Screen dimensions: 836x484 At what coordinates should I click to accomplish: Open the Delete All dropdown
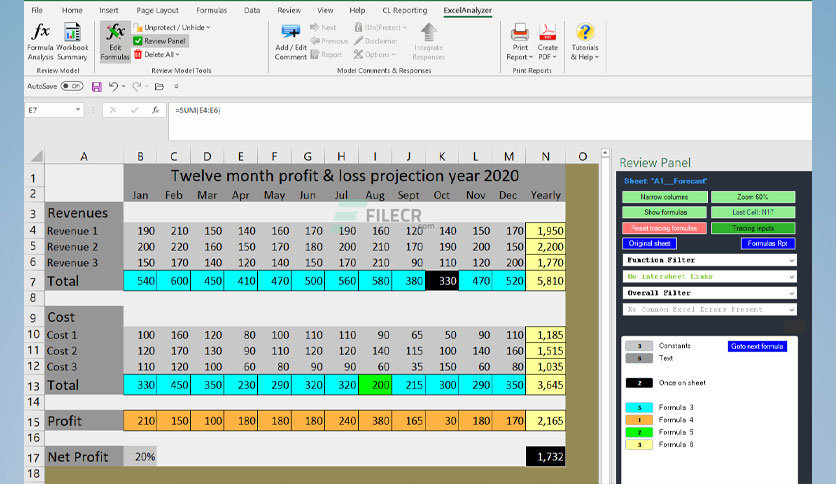pos(157,54)
